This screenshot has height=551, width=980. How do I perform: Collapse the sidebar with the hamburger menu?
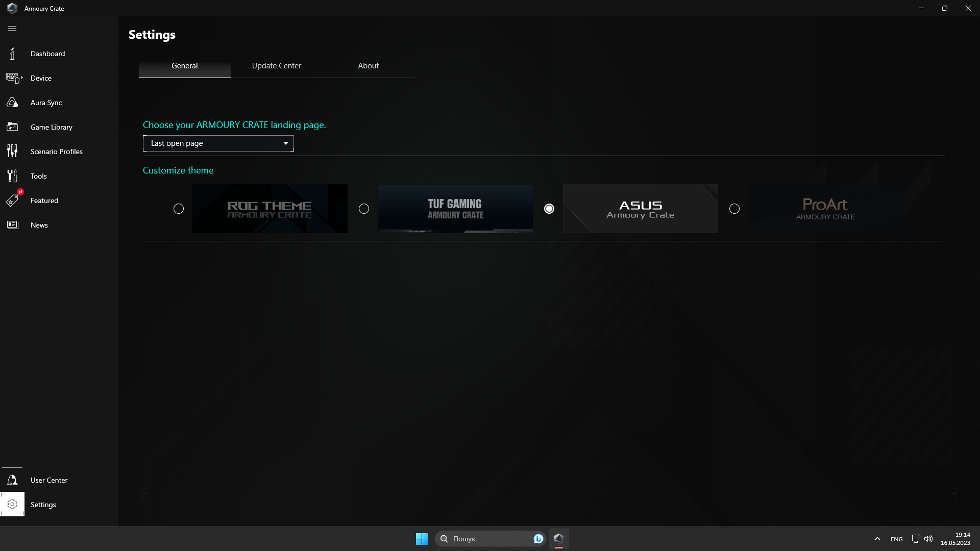coord(12,29)
